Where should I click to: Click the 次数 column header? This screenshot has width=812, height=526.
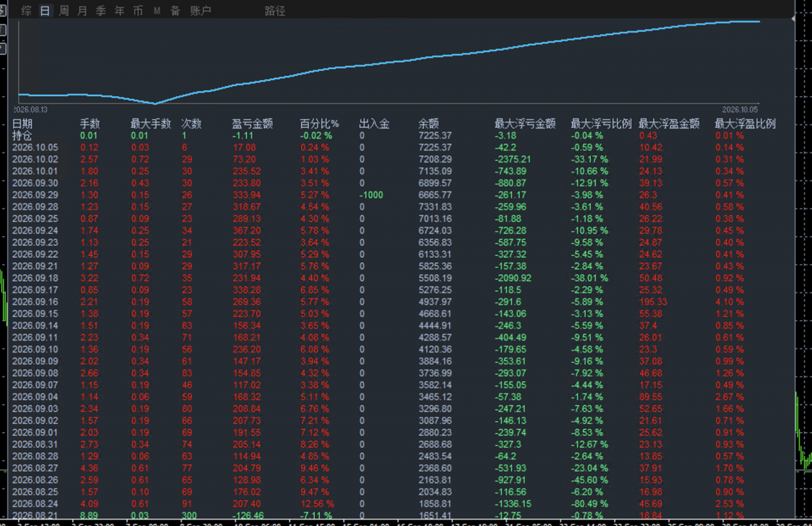191,124
